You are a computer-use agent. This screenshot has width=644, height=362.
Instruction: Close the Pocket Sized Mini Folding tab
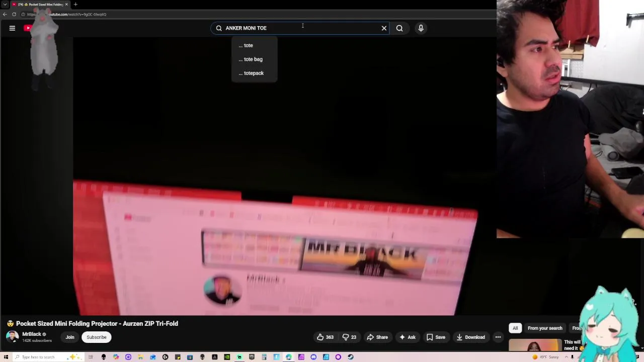tap(66, 5)
